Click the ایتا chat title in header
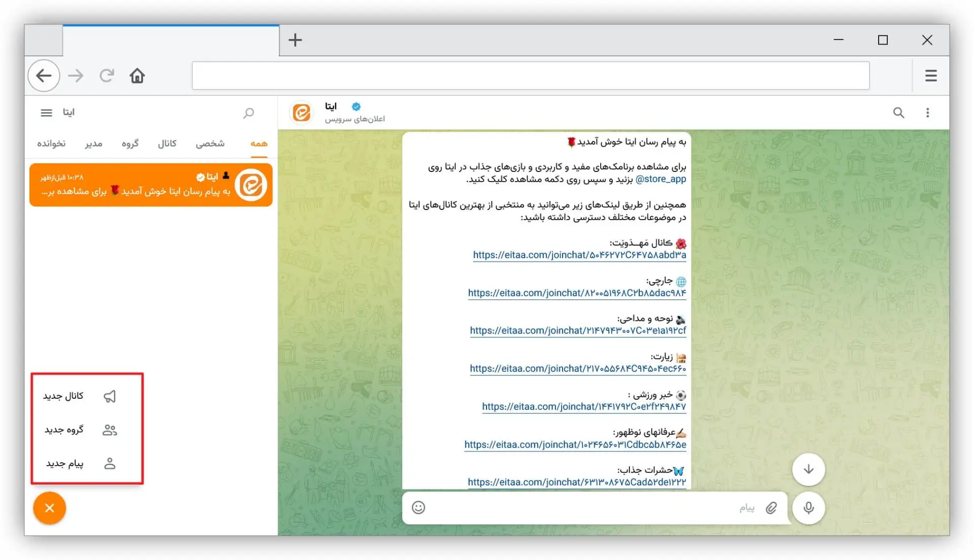 point(331,107)
